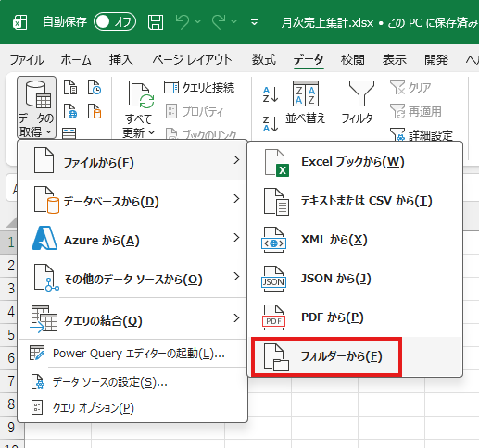Switch to the ページ レイアウト tab
Image resolution: width=479 pixels, height=448 pixels.
[192, 59]
